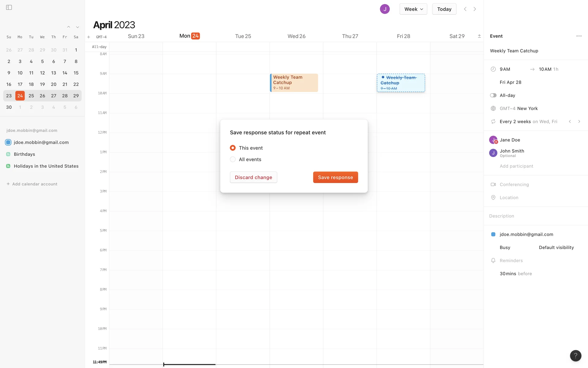Collapse mini calendar to previous month arrow
Screen dimensions: 588x368
point(69,27)
